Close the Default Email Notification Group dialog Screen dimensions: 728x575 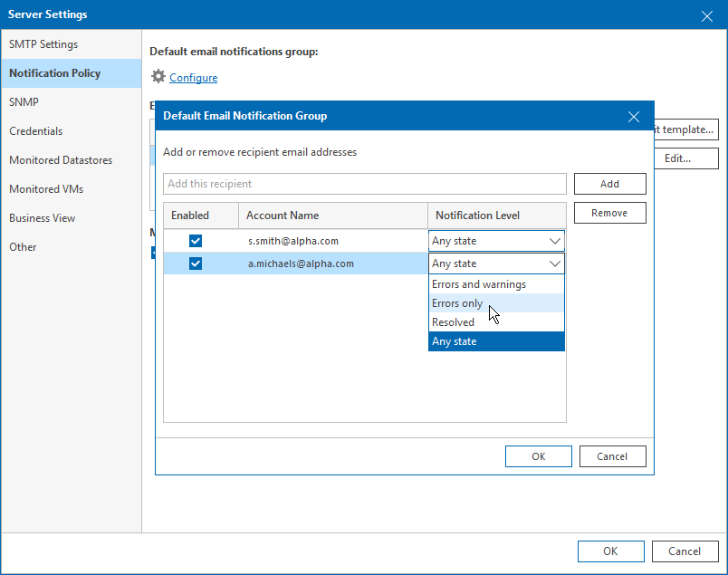634,116
